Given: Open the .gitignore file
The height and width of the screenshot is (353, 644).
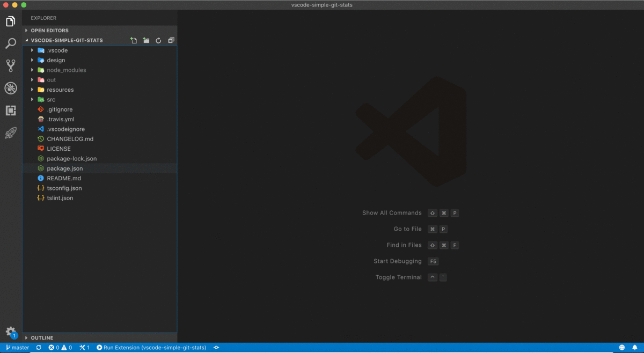Looking at the screenshot, I should [x=99, y=109].
